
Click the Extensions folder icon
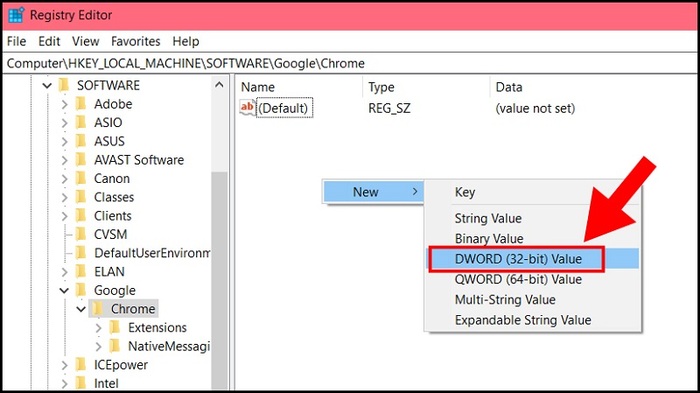click(115, 327)
